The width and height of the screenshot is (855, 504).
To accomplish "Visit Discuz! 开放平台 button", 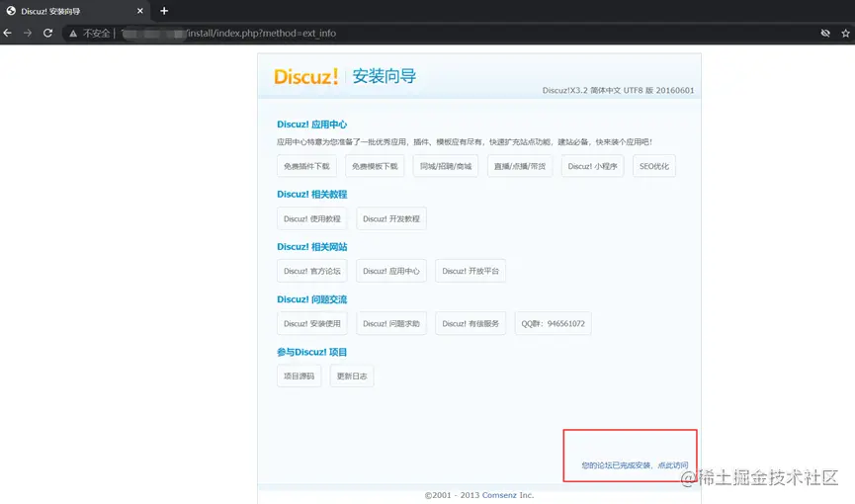I will point(470,271).
